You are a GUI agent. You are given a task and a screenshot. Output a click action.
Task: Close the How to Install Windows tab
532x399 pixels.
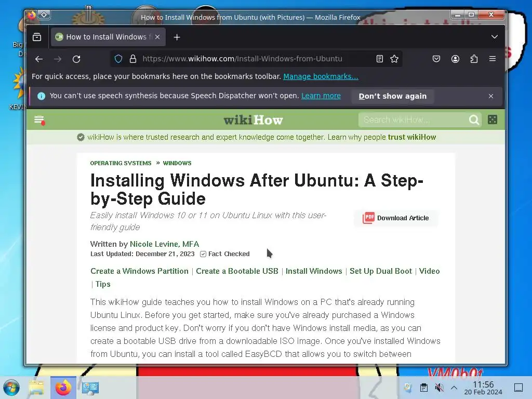(x=157, y=37)
